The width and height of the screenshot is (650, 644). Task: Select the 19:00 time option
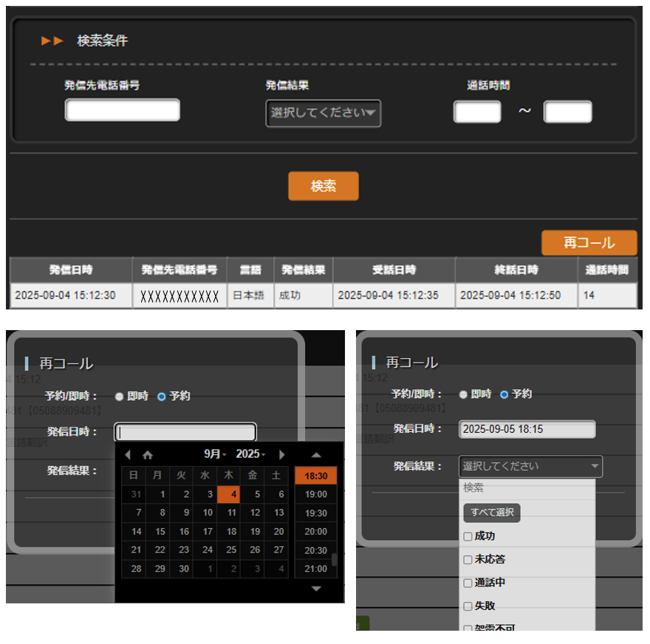(315, 495)
